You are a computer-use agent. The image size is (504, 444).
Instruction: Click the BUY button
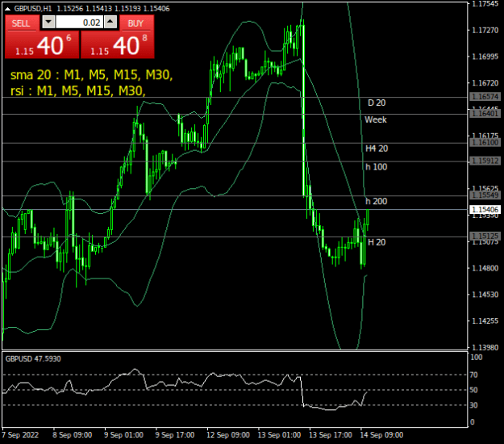[136, 23]
